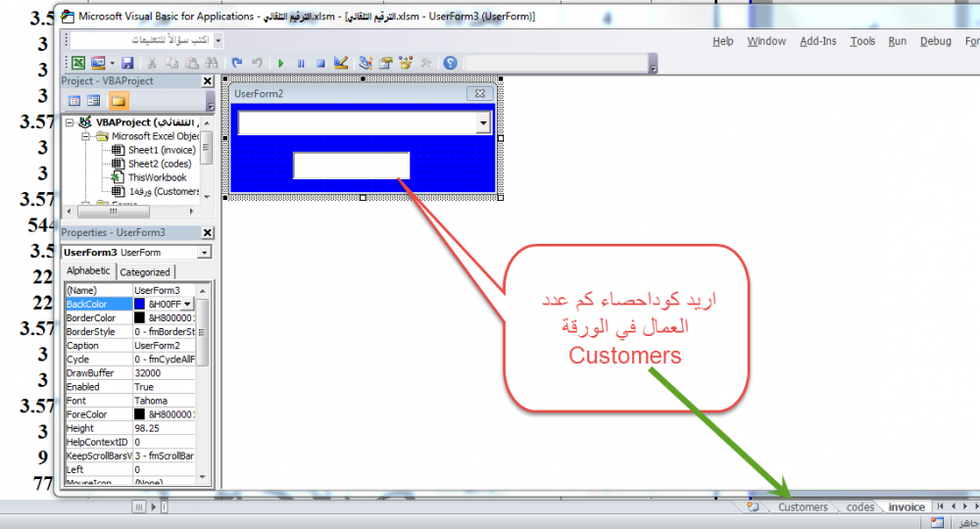Click the new sheet icon beside Customers tab
This screenshot has height=529, width=980.
pos(753,507)
